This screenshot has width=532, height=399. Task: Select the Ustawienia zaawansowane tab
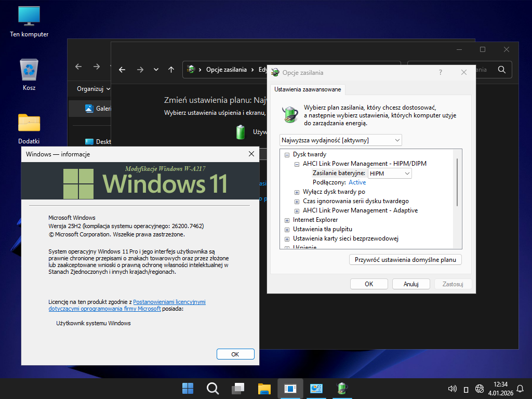coord(308,89)
